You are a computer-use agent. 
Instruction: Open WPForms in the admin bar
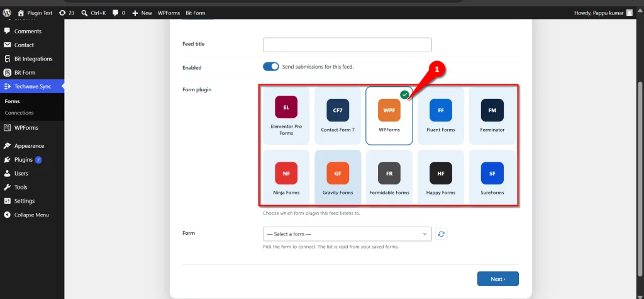(169, 13)
